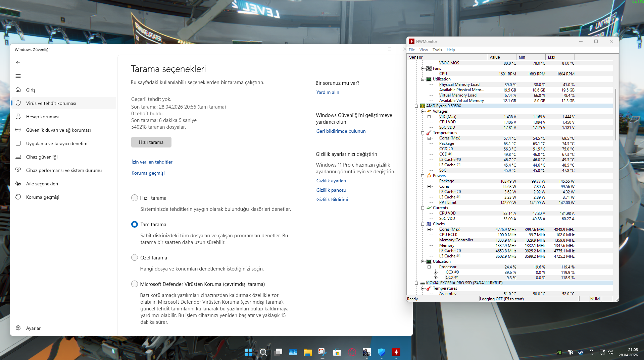Go back using the arrow in Windows Güvenliği
The width and height of the screenshot is (644, 360).
18,63
